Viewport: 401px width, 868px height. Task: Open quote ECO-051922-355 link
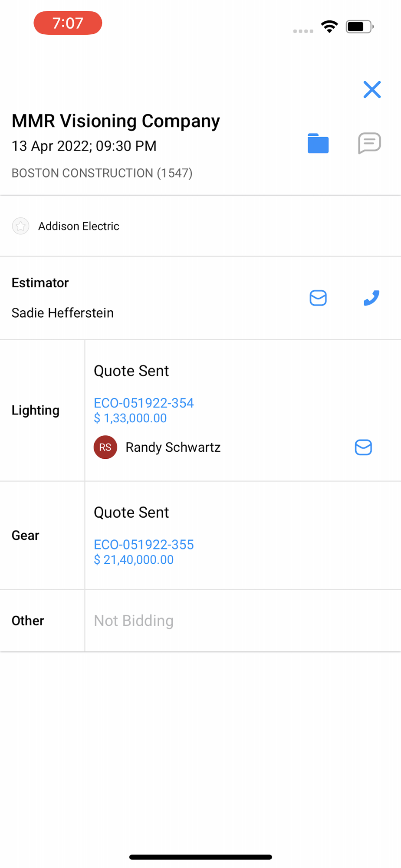click(x=144, y=544)
